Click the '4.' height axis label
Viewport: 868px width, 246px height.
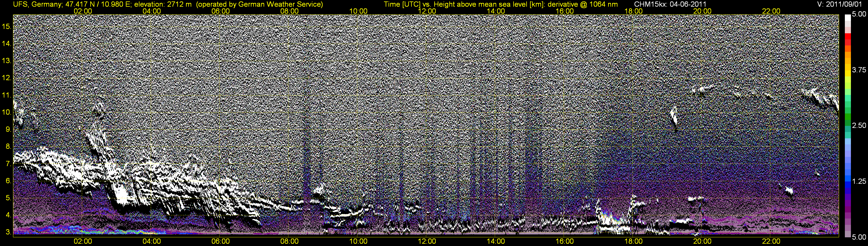9,215
